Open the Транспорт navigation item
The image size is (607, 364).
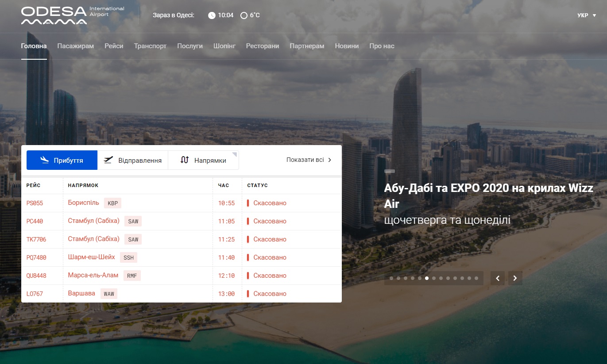tap(150, 46)
